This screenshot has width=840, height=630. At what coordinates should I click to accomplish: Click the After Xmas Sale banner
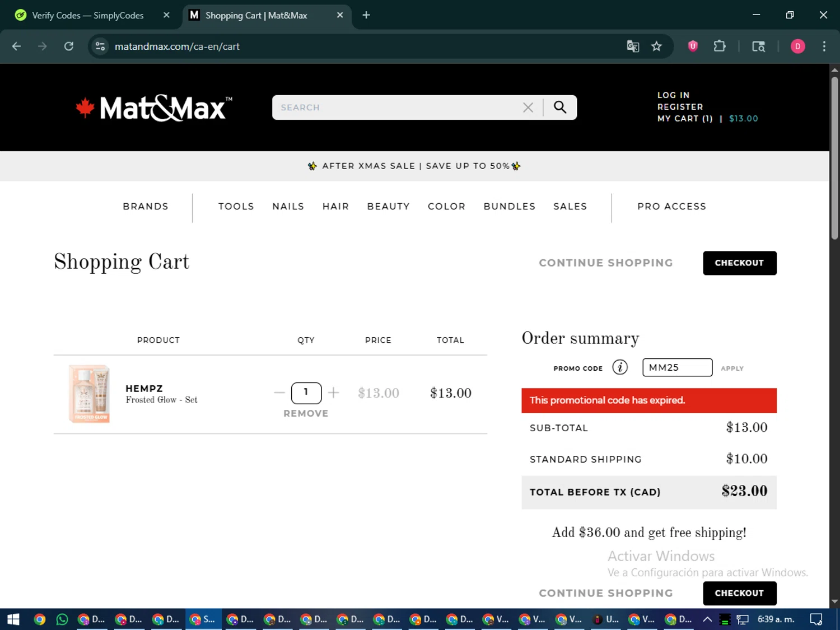414,166
